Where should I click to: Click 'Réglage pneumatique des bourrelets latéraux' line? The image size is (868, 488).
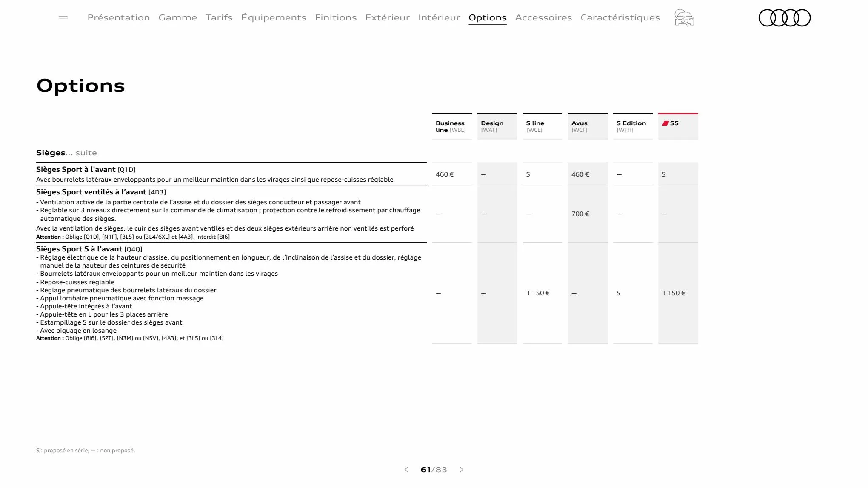(126, 290)
